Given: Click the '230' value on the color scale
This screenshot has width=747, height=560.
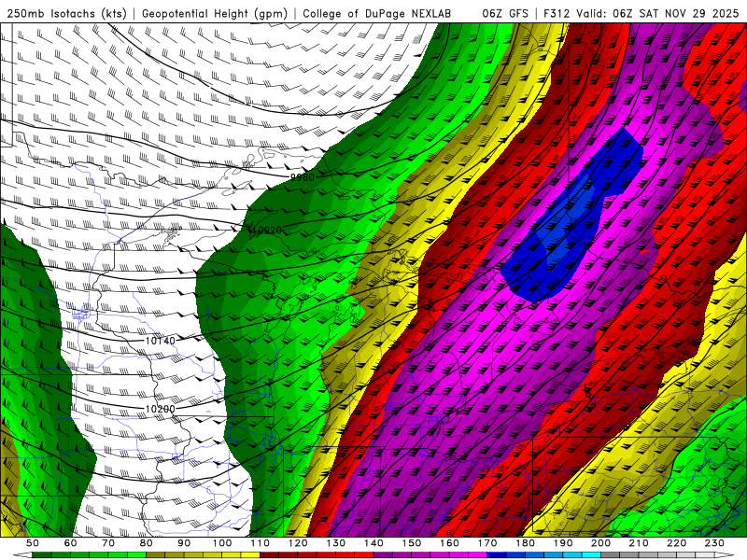Looking at the screenshot, I should 714,543.
